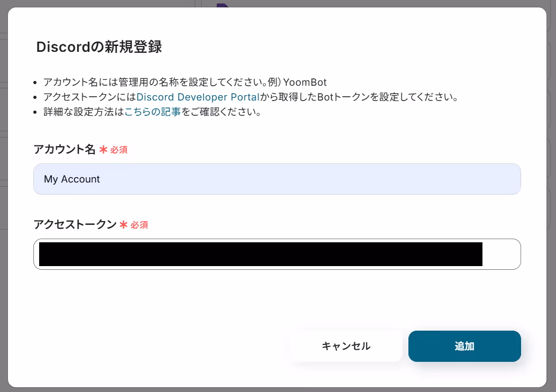Open the こちらの記事 help article link
Image resolution: width=556 pixels, height=392 pixels.
152,112
